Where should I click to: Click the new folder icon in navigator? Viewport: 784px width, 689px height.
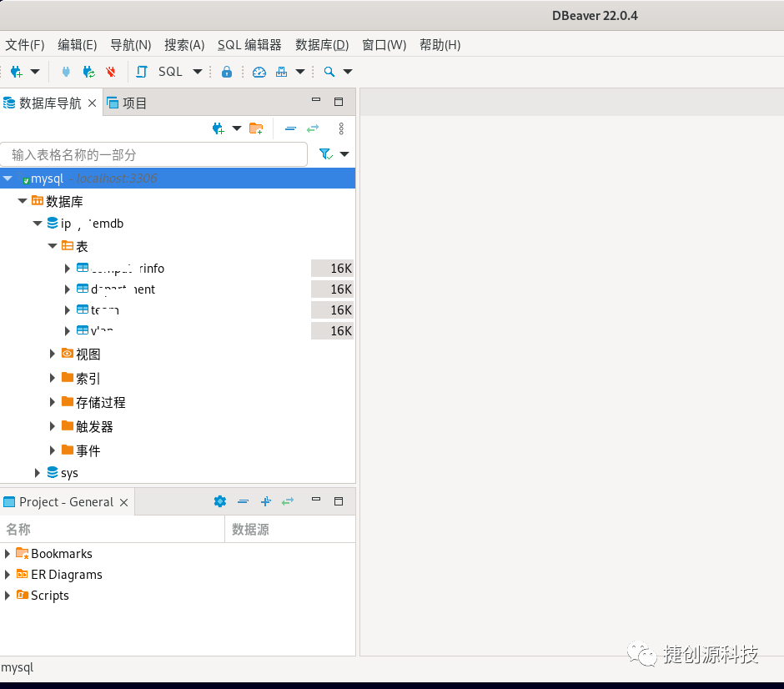[256, 129]
